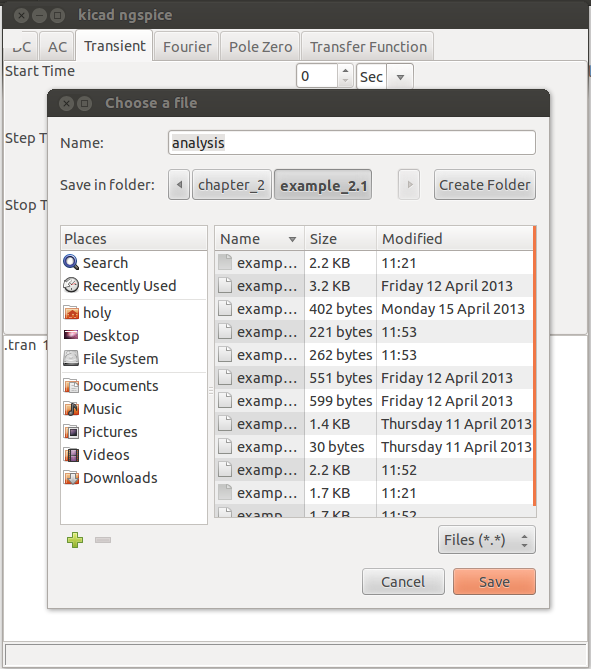The width and height of the screenshot is (591, 669).
Task: Click the Name input field
Action: click(x=352, y=143)
